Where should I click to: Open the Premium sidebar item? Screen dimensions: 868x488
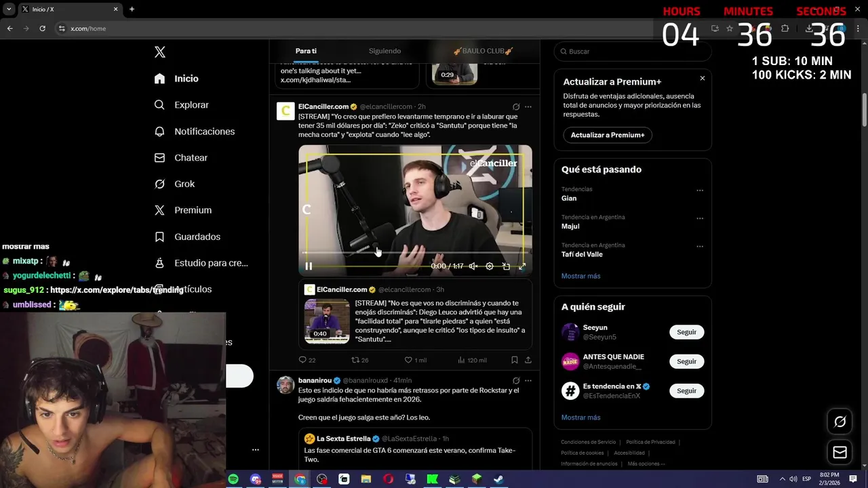coord(183,210)
